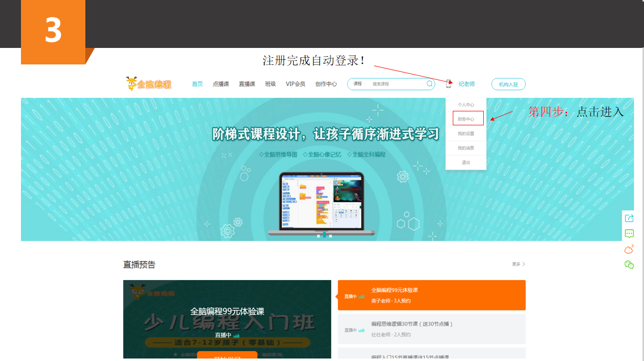Open the VIP会员 navigation item
Image resolution: width=644 pixels, height=361 pixels.
(x=296, y=84)
